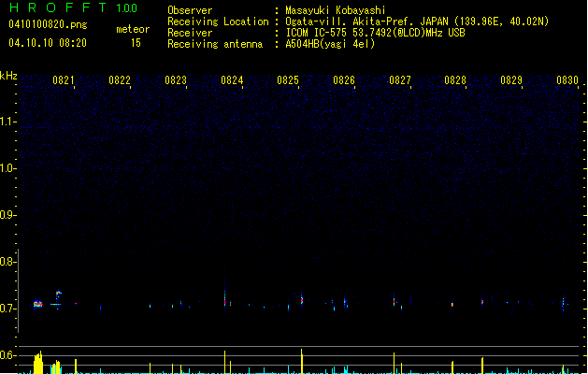Click the 0.9 kHz frequency label

[7, 215]
